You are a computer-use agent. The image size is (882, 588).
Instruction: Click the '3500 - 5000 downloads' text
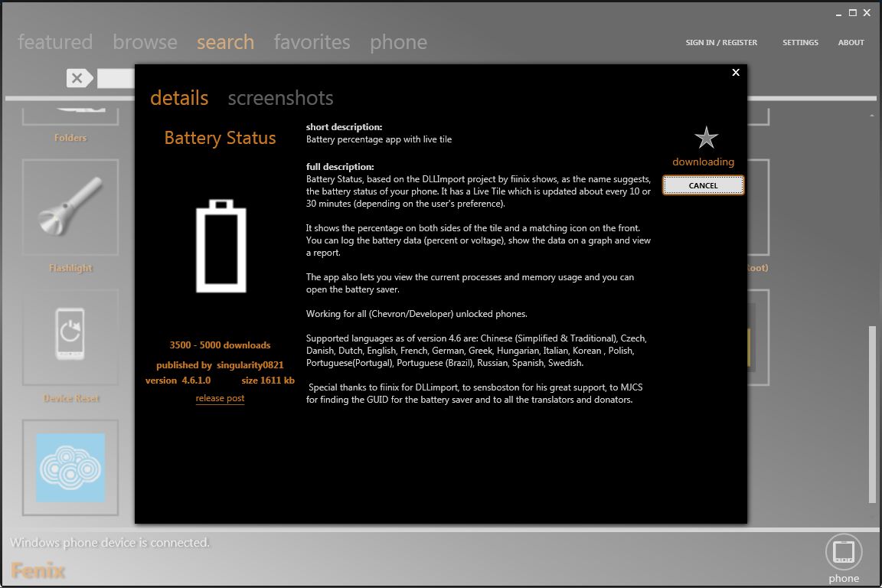220,345
